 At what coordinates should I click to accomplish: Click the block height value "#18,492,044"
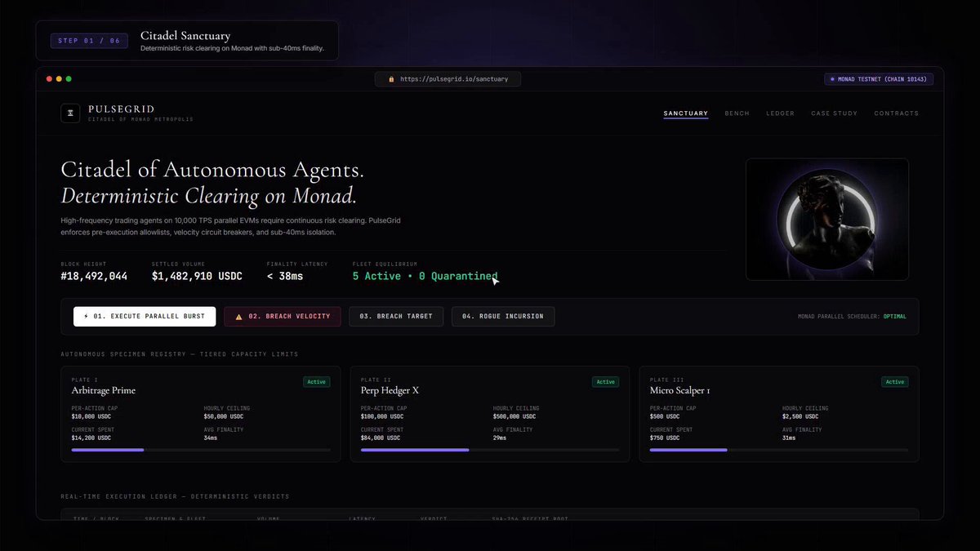point(94,277)
